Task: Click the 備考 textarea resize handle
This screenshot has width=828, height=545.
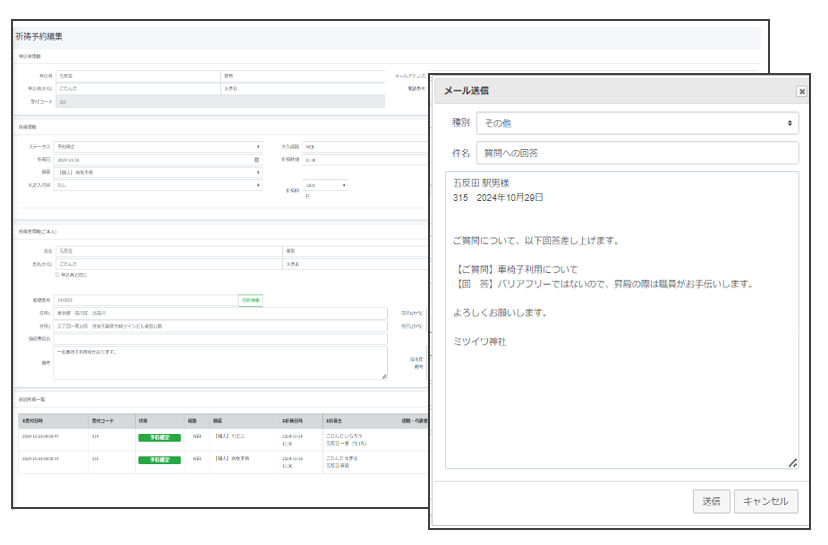Action: pyautogui.click(x=384, y=377)
